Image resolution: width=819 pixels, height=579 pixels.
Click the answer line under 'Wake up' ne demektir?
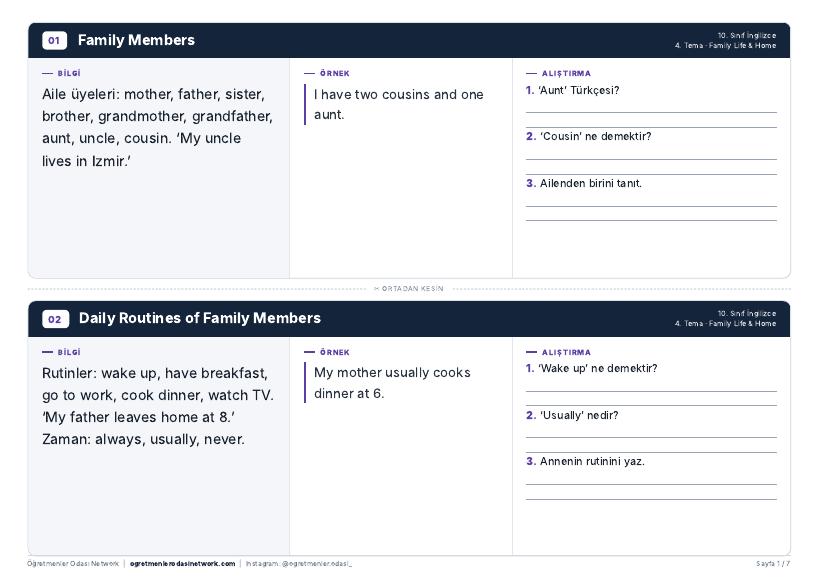tap(651, 391)
